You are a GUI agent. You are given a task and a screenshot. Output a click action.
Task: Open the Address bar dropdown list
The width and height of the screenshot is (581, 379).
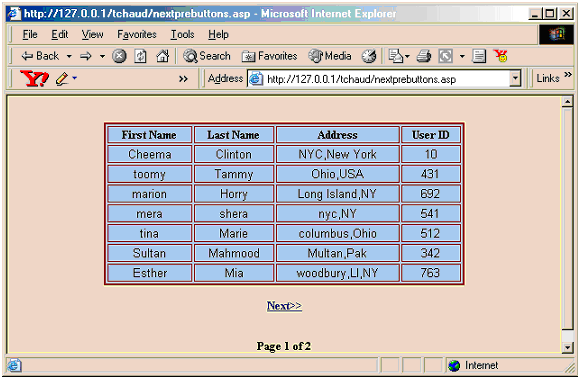tap(515, 79)
